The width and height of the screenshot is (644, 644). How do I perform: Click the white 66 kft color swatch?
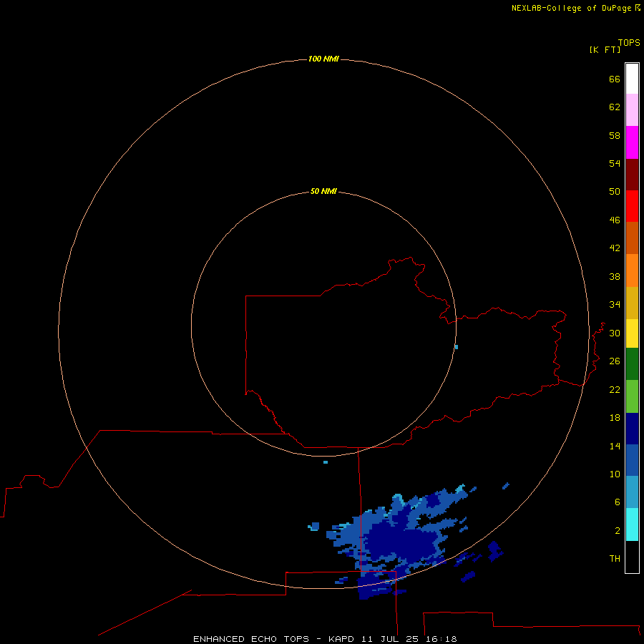click(x=632, y=79)
